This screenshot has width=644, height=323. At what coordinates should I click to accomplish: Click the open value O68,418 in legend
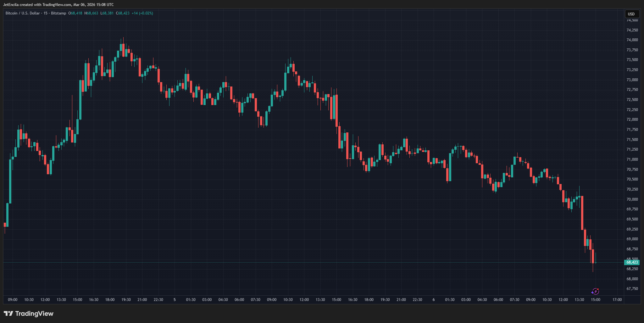pyautogui.click(x=75, y=13)
